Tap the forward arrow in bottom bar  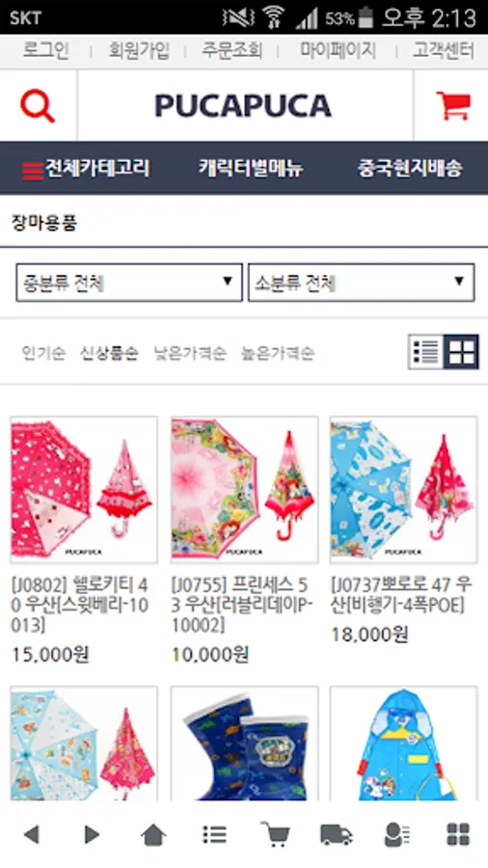[92, 834]
